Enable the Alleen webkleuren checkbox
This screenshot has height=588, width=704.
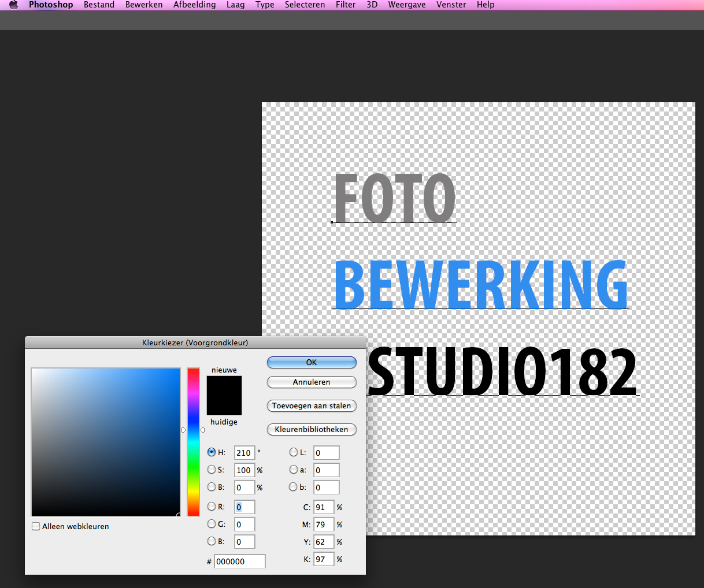[36, 526]
